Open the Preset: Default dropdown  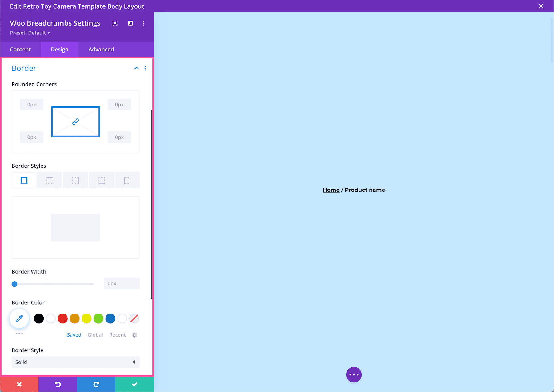tap(30, 33)
